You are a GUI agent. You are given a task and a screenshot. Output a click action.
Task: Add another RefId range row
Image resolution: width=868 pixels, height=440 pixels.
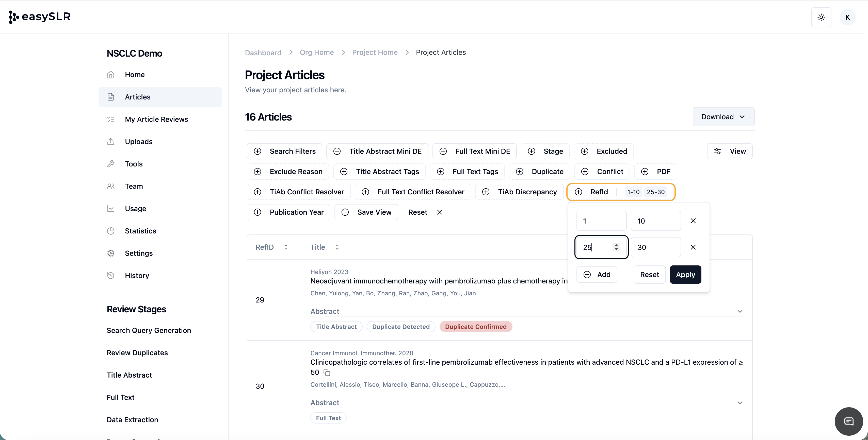pos(597,274)
